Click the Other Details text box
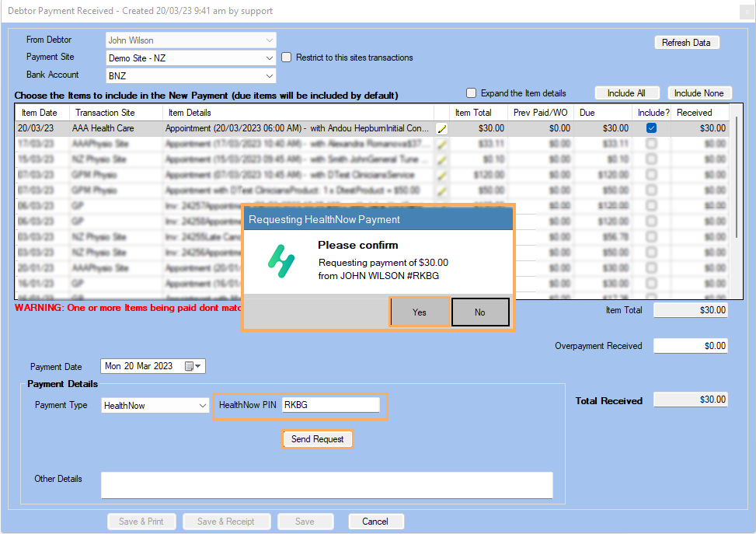The image size is (756, 534). (x=327, y=485)
